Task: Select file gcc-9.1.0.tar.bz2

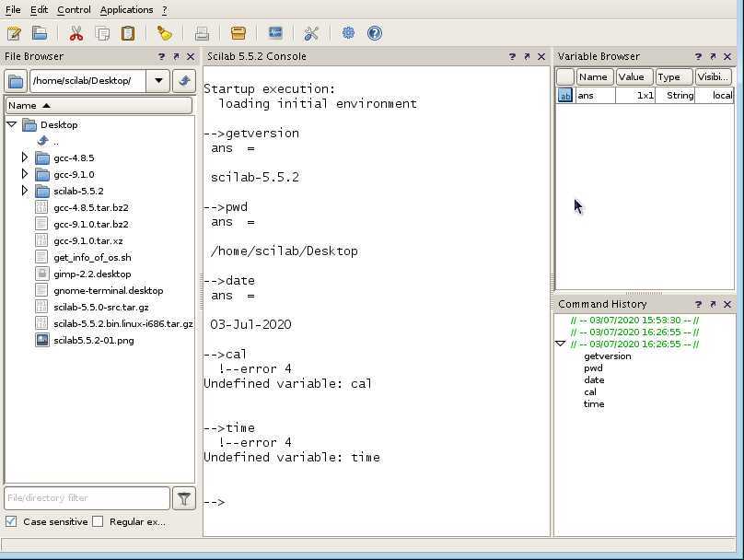Action: [90, 224]
